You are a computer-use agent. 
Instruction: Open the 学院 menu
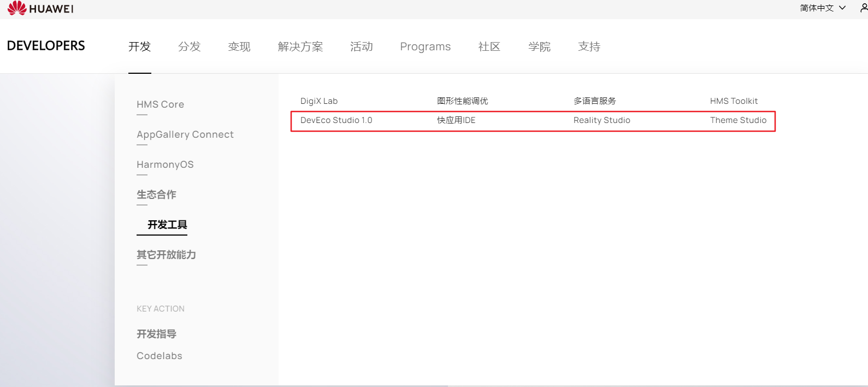click(540, 46)
